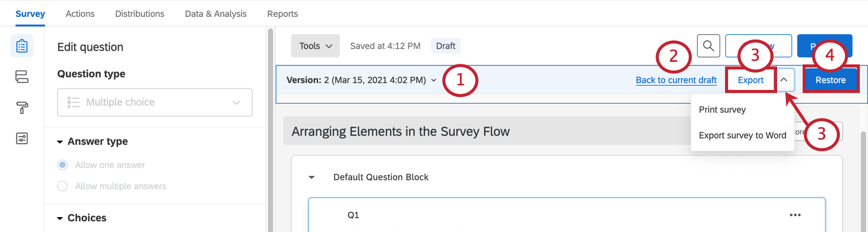This screenshot has height=232, width=868.
Task: Open the survey builder clipboard icon
Action: coord(22,46)
